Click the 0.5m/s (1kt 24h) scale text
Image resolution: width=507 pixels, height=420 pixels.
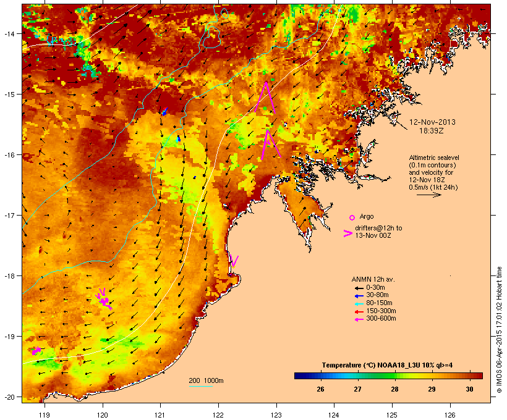pos(433,187)
